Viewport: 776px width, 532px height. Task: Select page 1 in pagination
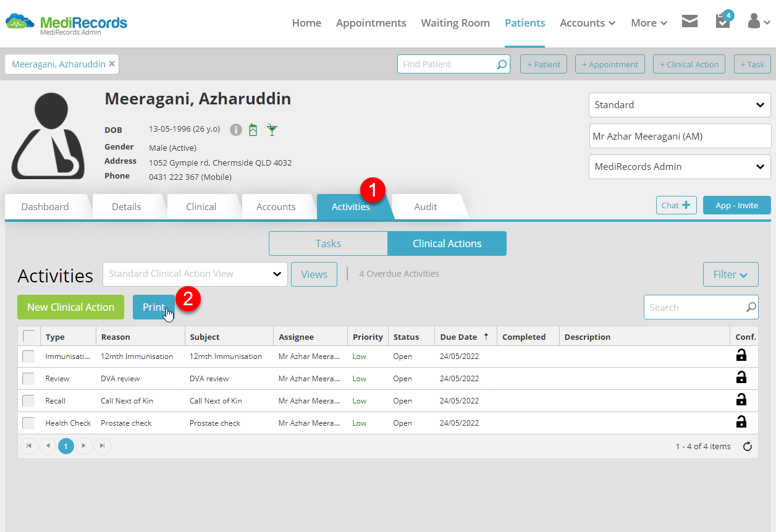pos(66,445)
